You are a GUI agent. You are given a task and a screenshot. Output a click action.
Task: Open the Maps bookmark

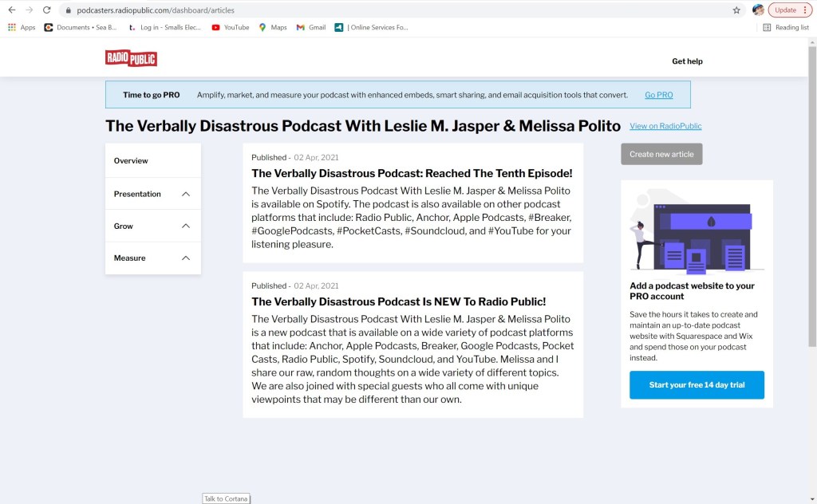click(273, 27)
